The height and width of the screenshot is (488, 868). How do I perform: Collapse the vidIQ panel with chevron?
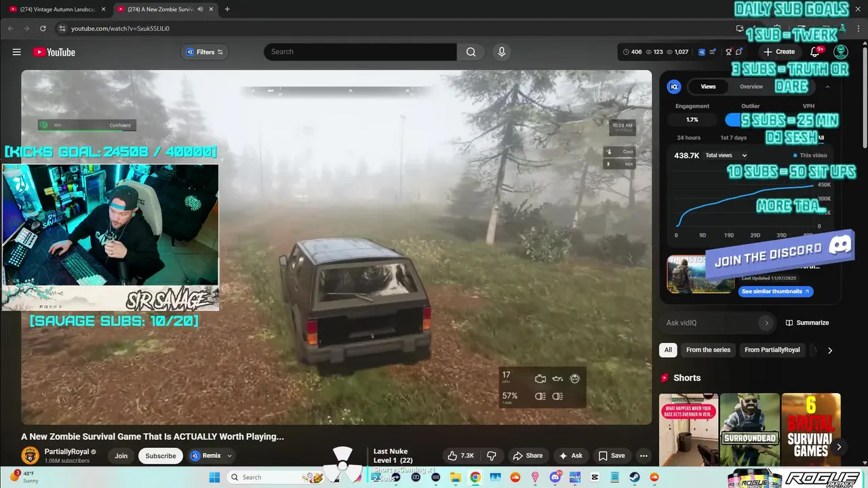coord(827,87)
